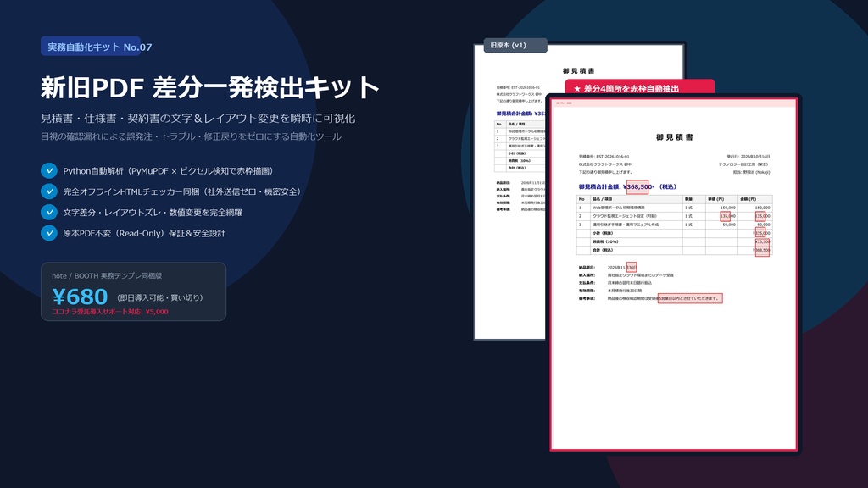The width and height of the screenshot is (868, 488).
Task: Click the （即日導入可能・買い切り） note
Action: tap(160, 297)
